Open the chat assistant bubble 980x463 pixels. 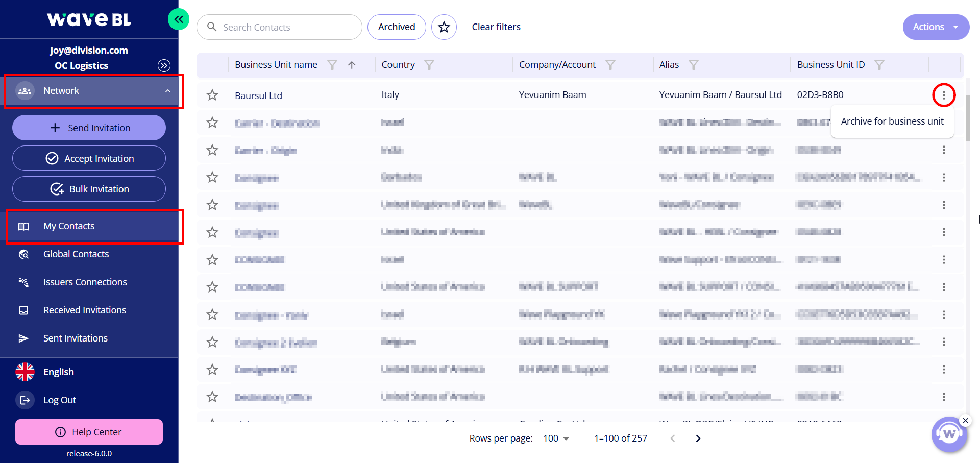tap(948, 434)
